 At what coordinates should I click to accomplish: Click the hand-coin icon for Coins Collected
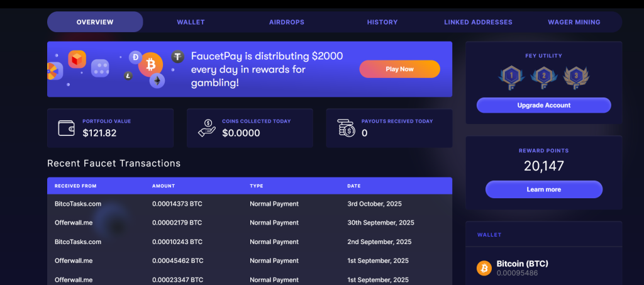point(206,128)
